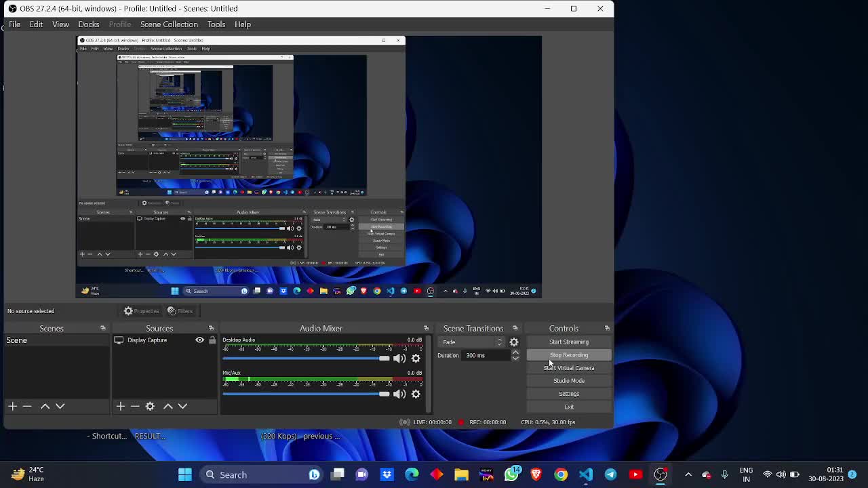The image size is (868, 488).
Task: Add a new scene with the plus icon
Action: click(12, 406)
